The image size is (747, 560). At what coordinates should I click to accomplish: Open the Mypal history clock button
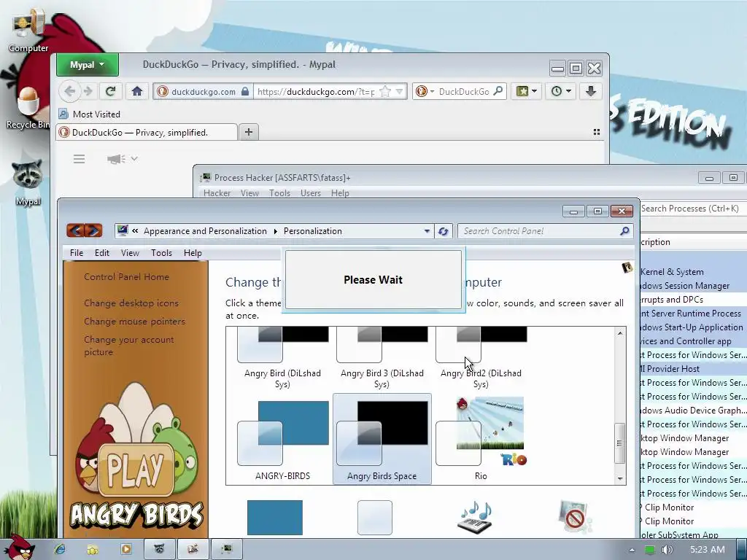click(561, 91)
